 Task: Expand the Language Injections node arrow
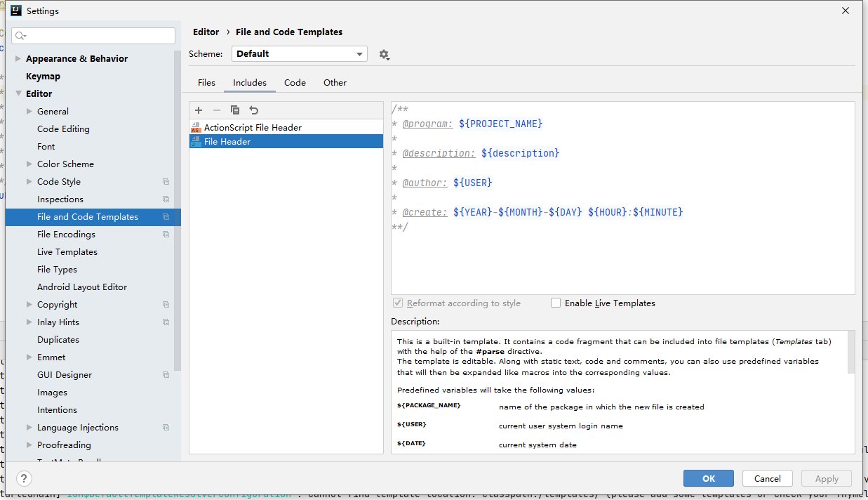[x=29, y=428]
